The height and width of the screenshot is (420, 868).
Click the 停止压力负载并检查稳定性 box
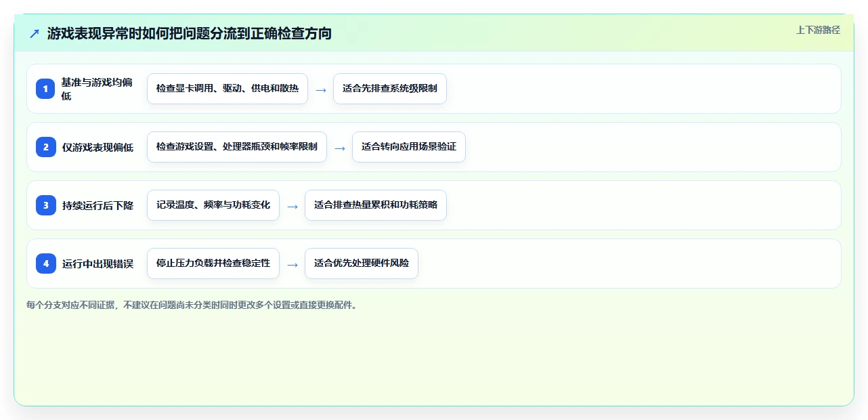tap(213, 264)
